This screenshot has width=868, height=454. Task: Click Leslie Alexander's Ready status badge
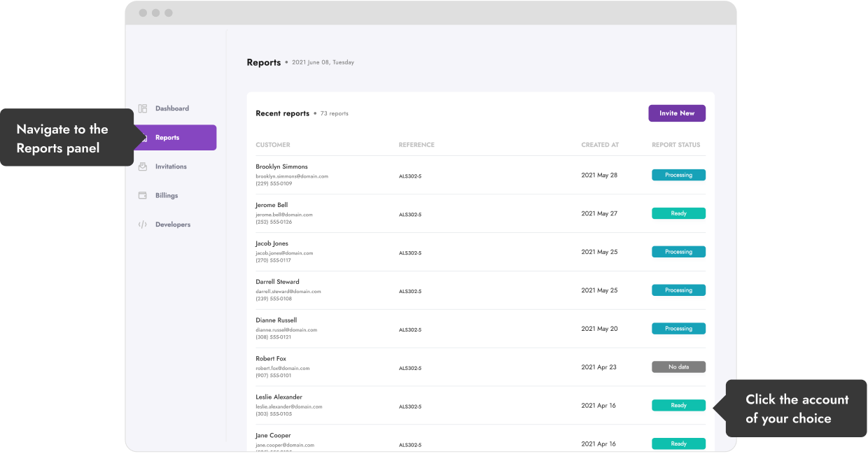coord(678,405)
